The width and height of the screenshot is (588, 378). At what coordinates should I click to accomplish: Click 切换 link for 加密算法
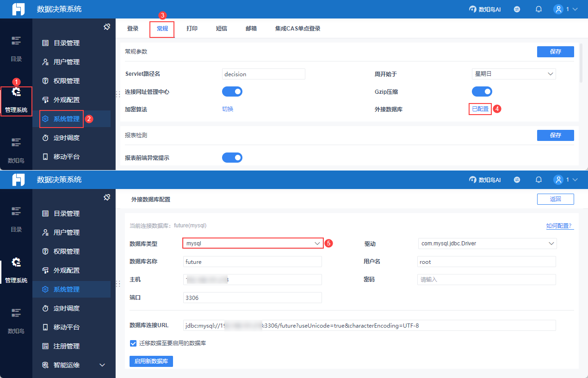click(228, 109)
